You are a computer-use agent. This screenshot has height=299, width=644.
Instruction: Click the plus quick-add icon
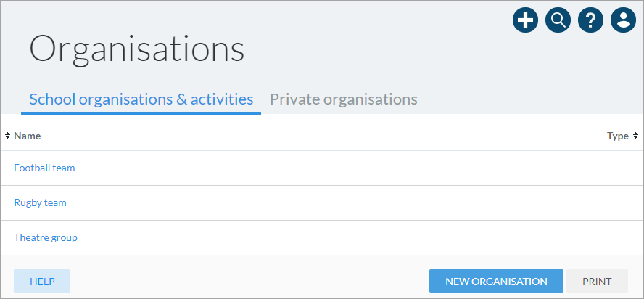525,20
